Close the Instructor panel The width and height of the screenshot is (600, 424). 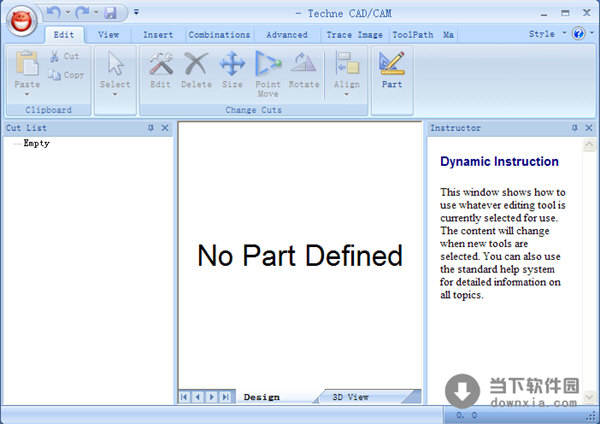point(588,128)
